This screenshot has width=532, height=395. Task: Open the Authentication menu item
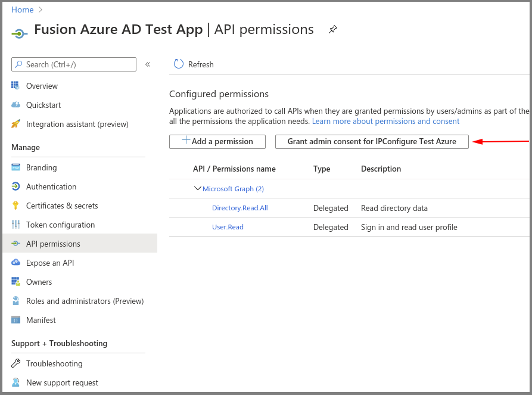51,186
